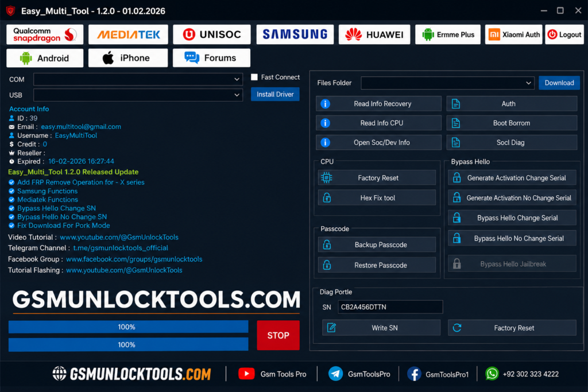Viewport: 588px width, 392px height.
Task: Enable the Fast Connect checkbox
Action: point(254,77)
